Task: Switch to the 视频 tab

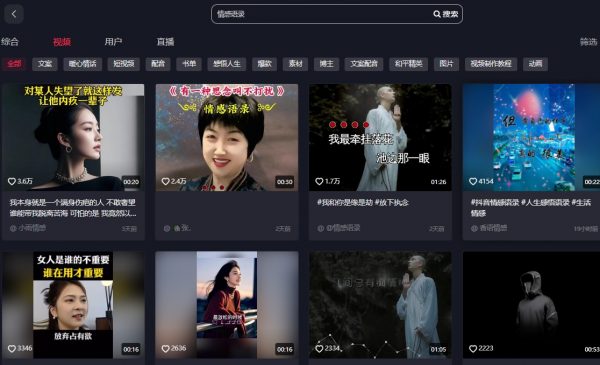Action: coord(62,42)
